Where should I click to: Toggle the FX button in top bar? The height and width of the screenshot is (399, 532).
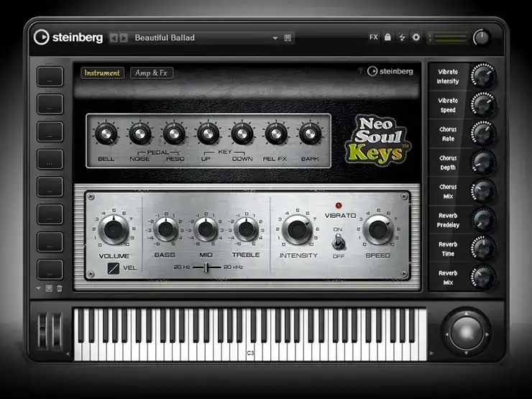(x=374, y=37)
